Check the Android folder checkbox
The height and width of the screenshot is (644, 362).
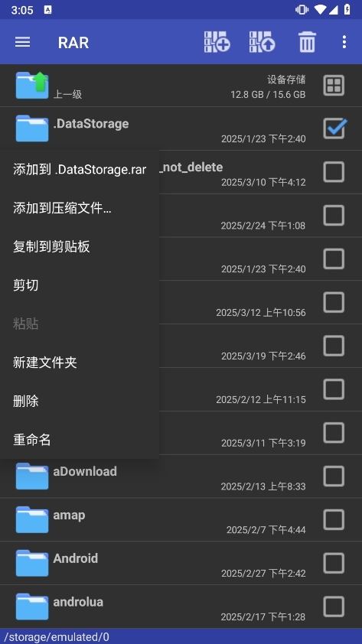click(x=333, y=563)
